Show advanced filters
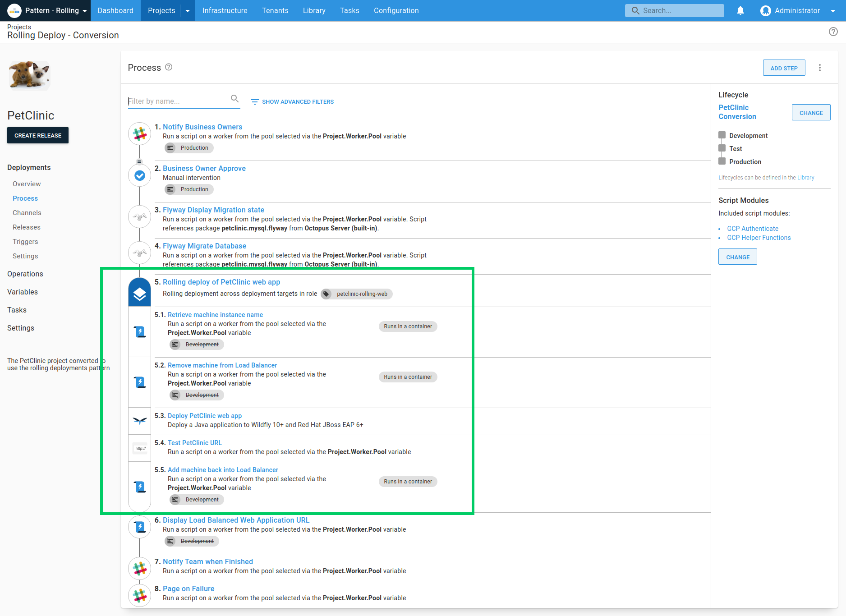This screenshot has width=846, height=616. [292, 102]
